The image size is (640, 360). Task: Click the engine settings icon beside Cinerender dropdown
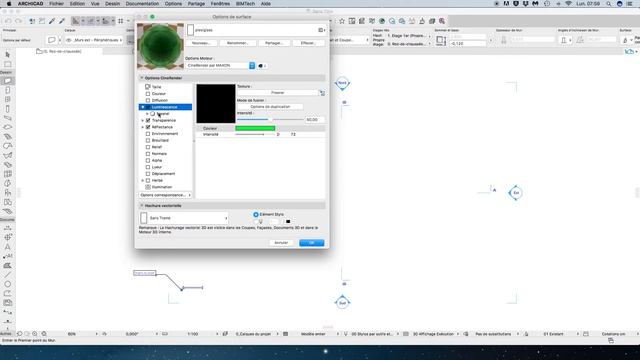[x=262, y=66]
